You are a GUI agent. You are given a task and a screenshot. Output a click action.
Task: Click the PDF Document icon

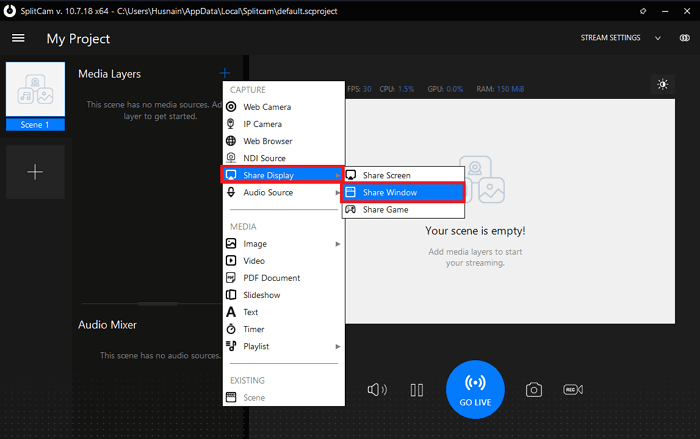(231, 278)
